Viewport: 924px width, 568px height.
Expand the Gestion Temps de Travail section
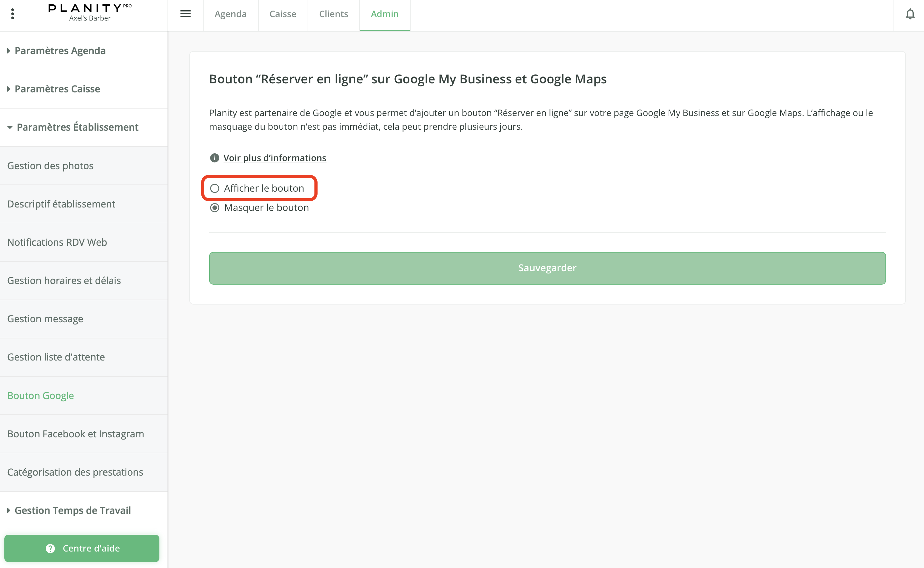[72, 510]
